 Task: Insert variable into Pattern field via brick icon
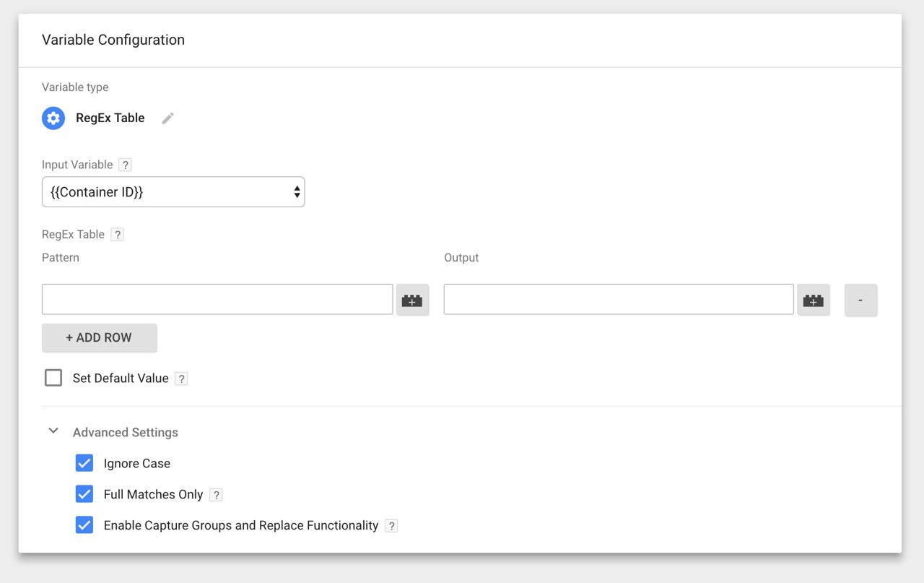click(x=412, y=300)
